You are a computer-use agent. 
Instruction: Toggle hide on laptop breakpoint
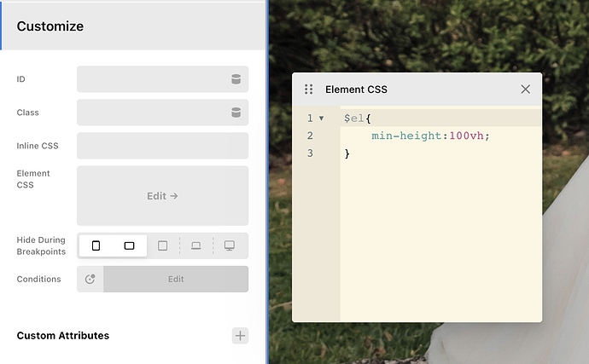(x=196, y=246)
